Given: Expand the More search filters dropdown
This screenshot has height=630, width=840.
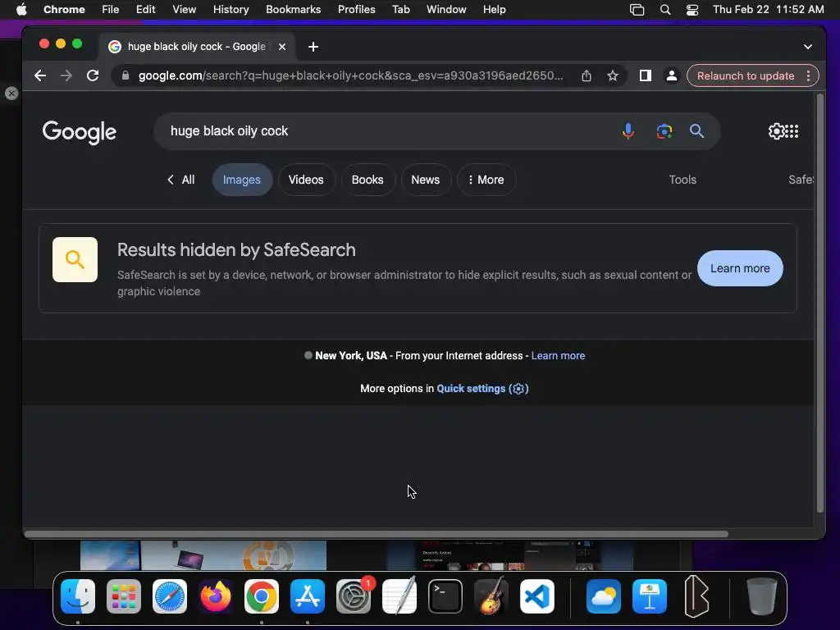Looking at the screenshot, I should pos(486,180).
